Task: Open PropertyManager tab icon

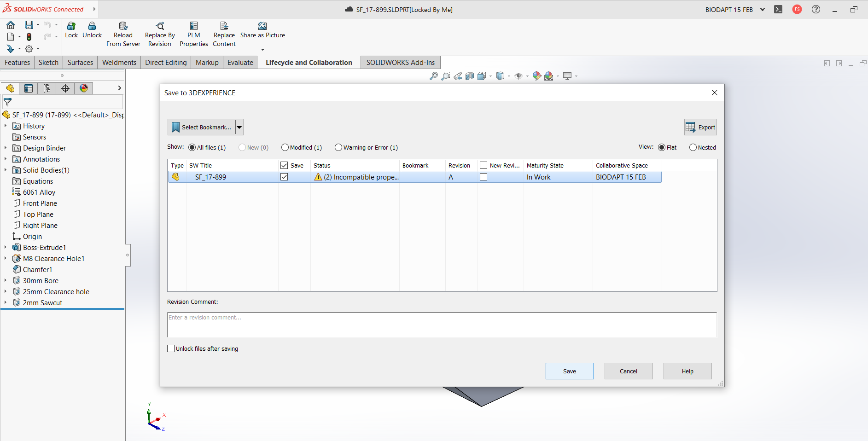Action: tap(29, 88)
